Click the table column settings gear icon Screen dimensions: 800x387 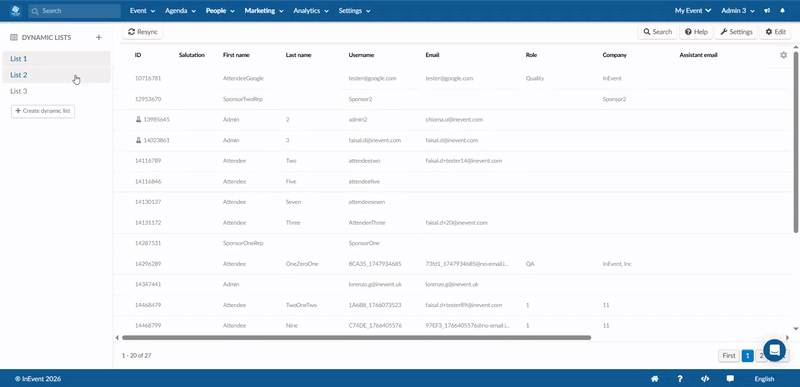(784, 55)
